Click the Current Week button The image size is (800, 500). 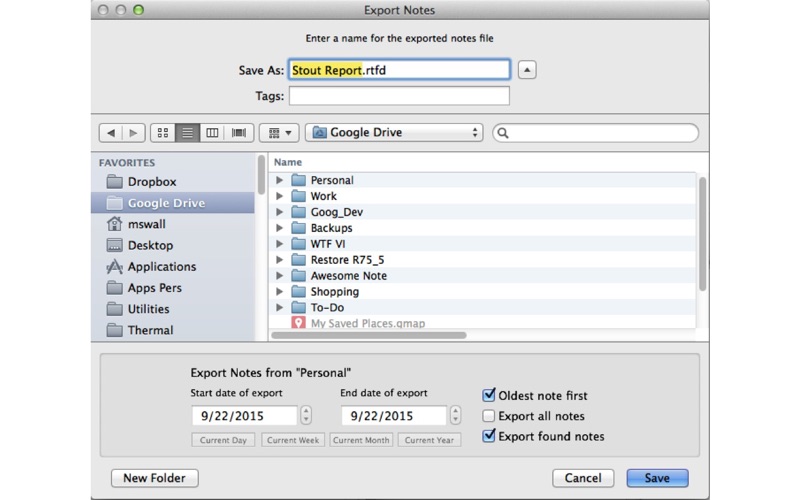[x=293, y=440]
